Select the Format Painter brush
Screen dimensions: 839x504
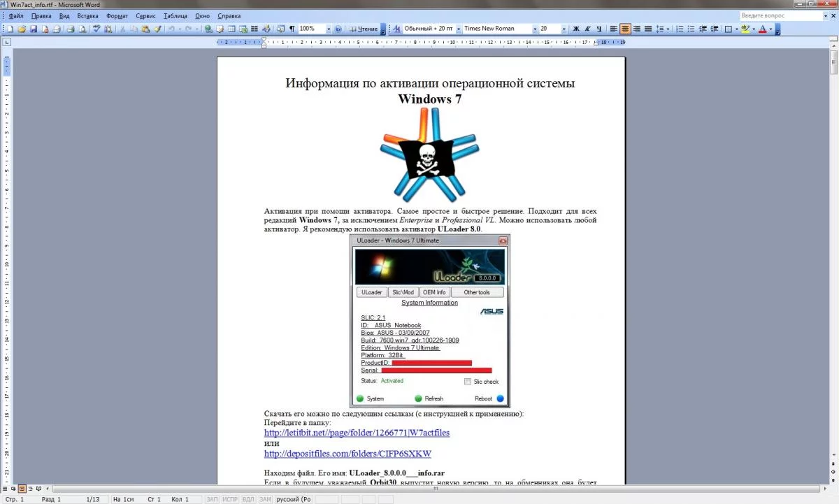click(x=157, y=29)
